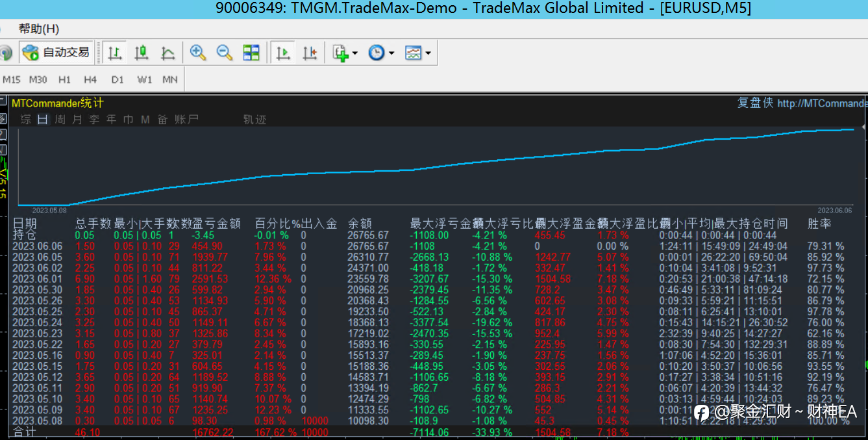868x440 pixels.
Task: Select the 合计 totals row label
Action: pyautogui.click(x=25, y=433)
